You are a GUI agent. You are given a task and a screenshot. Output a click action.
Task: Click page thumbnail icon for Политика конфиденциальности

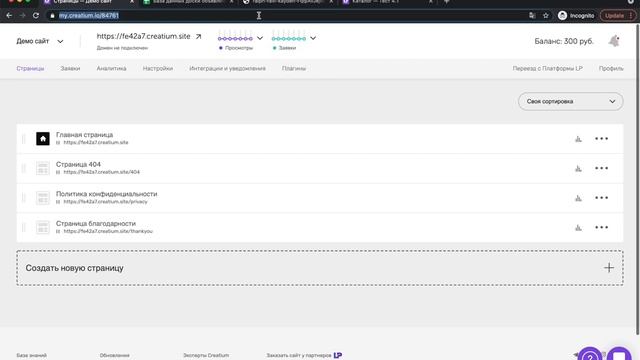(43, 198)
